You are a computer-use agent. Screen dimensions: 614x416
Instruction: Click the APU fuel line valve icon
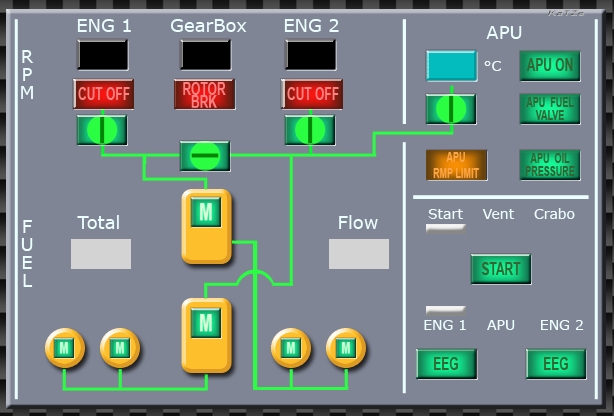(x=451, y=109)
